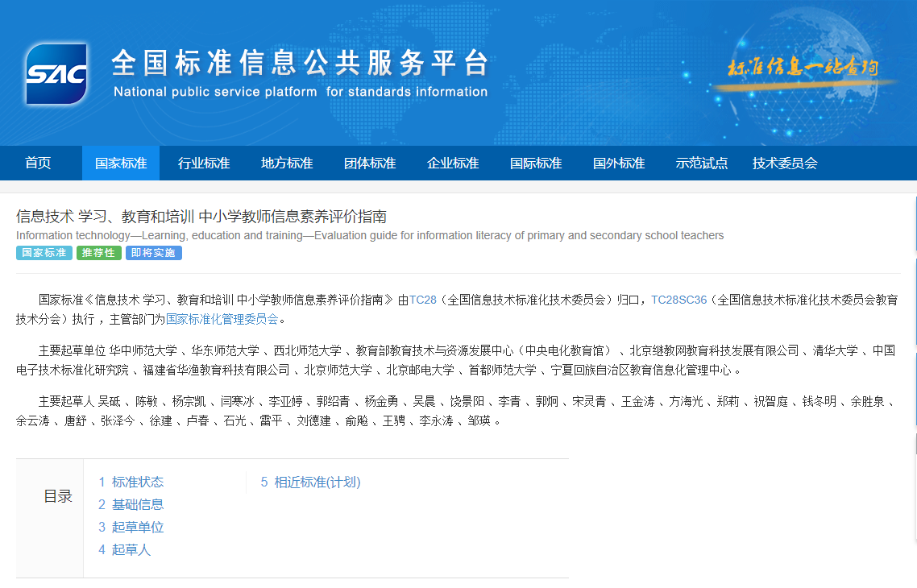Jump to 4 起草人 section
This screenshot has height=588, width=917.
(x=124, y=550)
